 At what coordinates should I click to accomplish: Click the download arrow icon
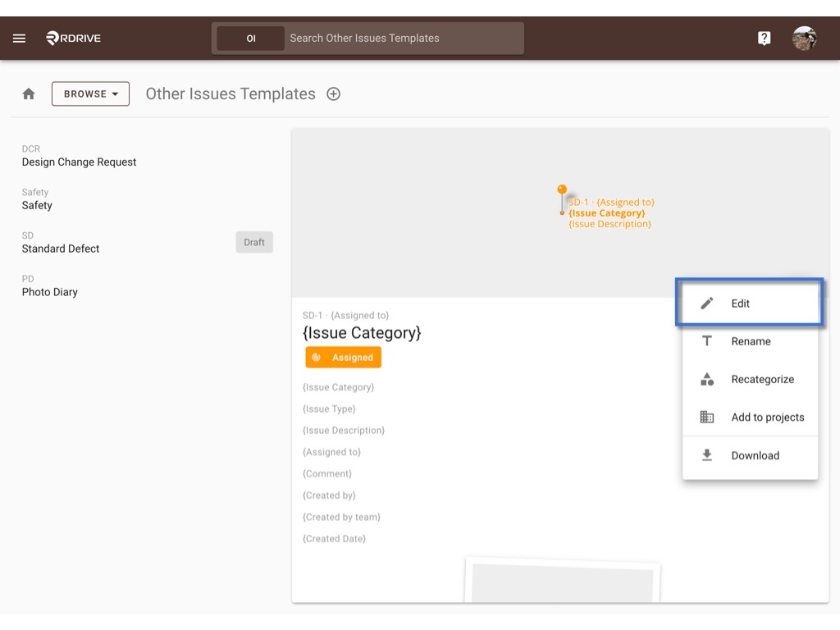coord(707,454)
